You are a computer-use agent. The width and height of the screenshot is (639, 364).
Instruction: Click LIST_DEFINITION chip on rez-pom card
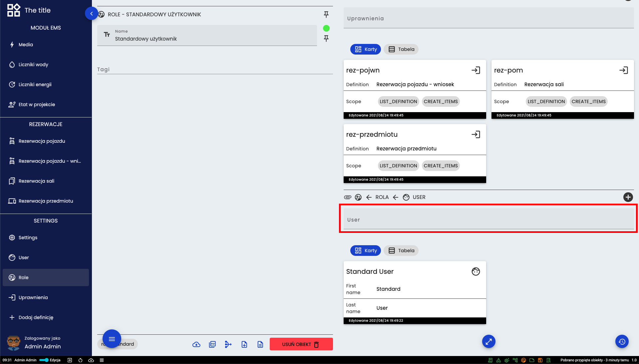click(546, 101)
